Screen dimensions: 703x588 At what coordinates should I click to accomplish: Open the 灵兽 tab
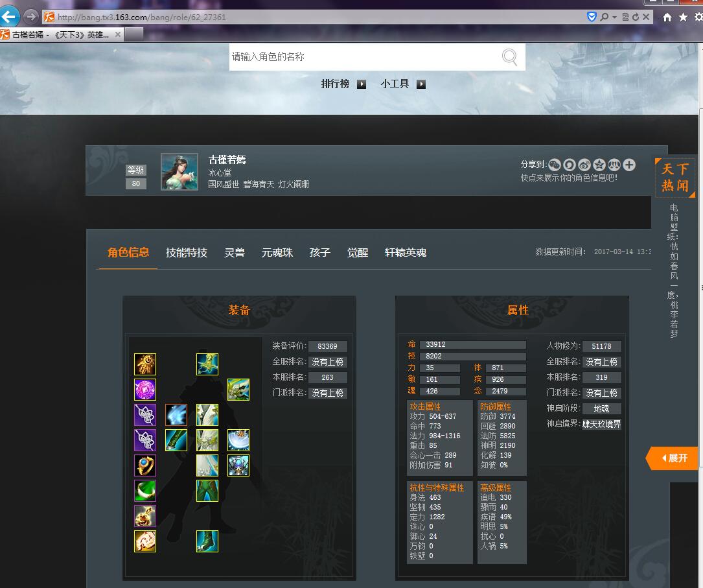click(x=235, y=252)
